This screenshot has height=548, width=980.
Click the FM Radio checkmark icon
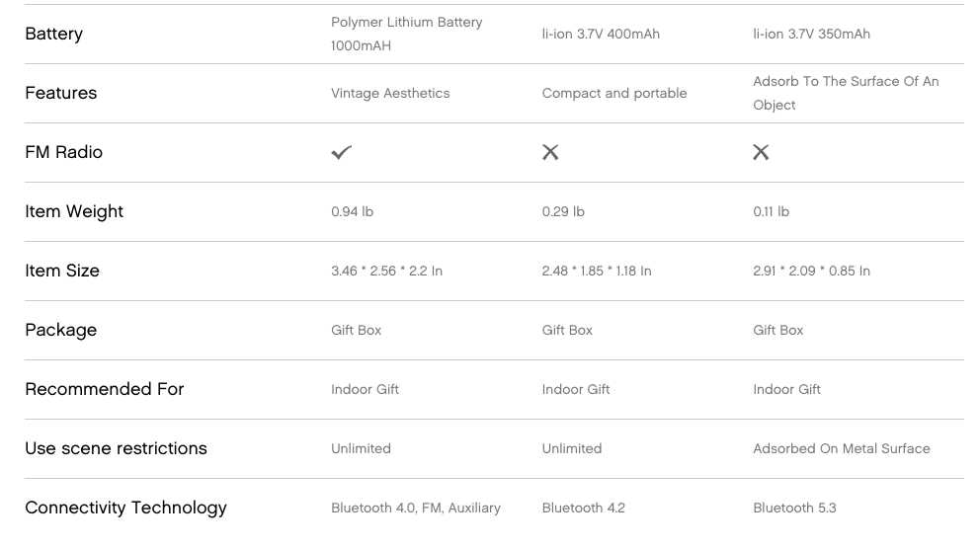pos(341,152)
